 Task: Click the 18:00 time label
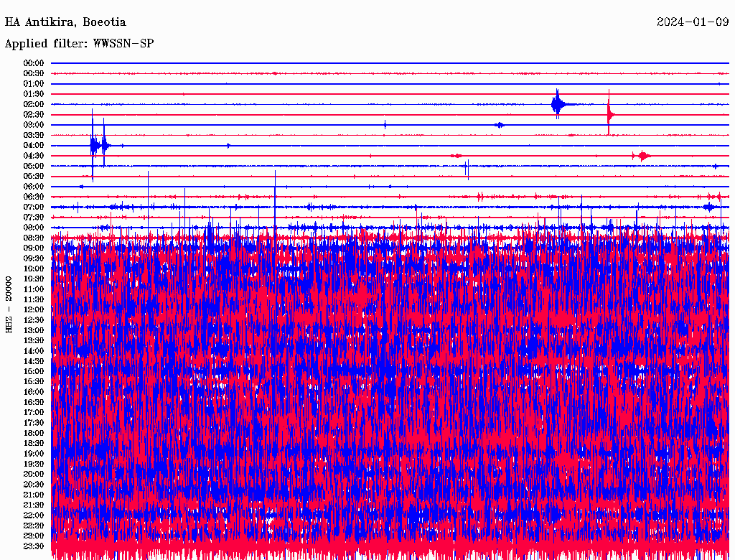pyautogui.click(x=34, y=433)
